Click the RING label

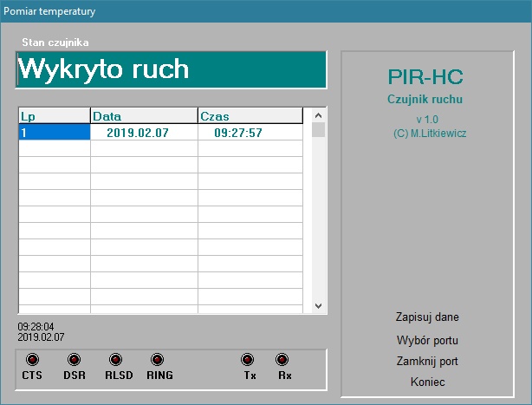[159, 376]
